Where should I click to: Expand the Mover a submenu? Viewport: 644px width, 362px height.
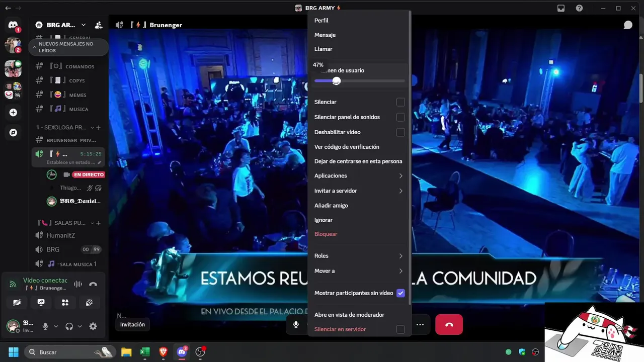359,271
